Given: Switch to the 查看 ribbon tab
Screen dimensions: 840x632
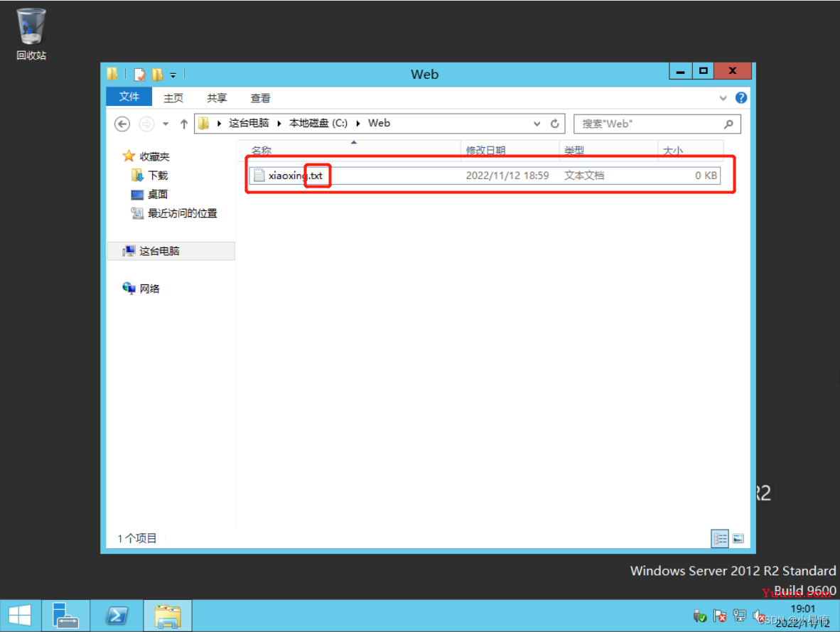Looking at the screenshot, I should click(260, 98).
